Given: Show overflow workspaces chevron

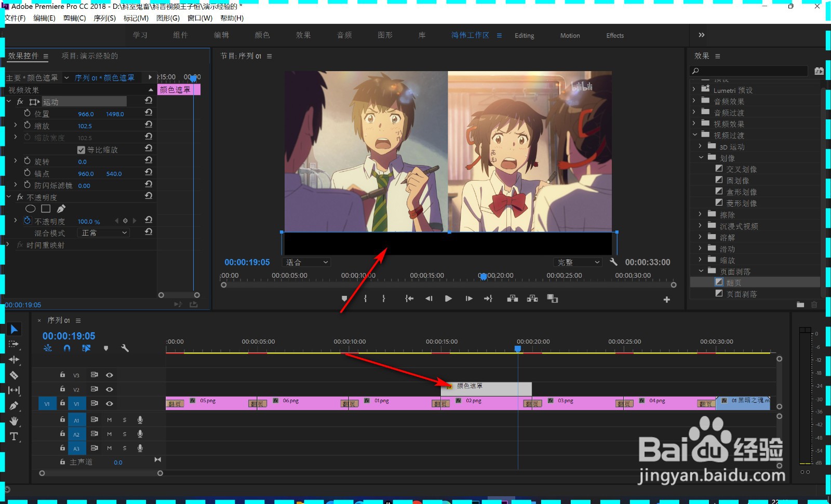Looking at the screenshot, I should [701, 35].
